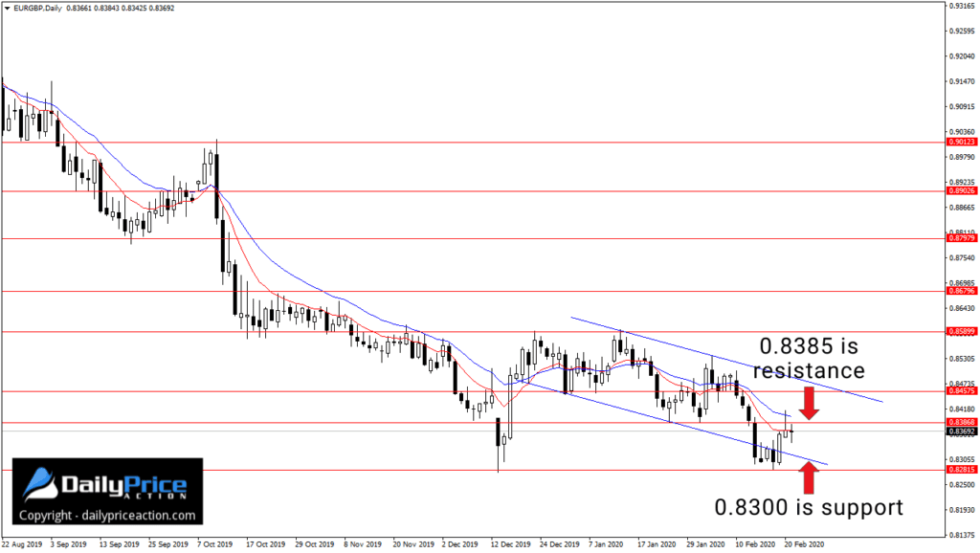
Task: Click the 0.88665 price scale value
Action: click(963, 207)
